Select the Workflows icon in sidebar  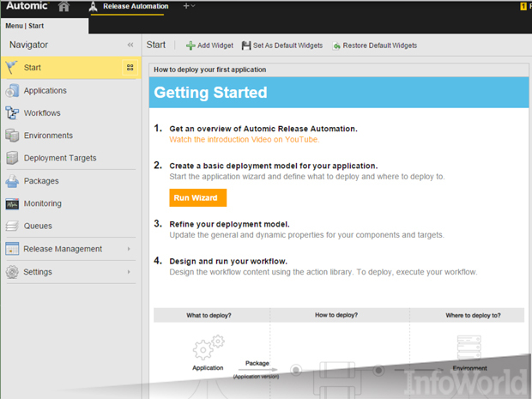(12, 113)
